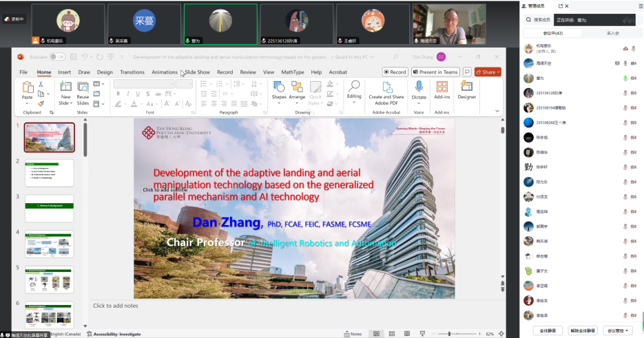
Task: Open the 未入会 participants tab
Action: (x=612, y=33)
